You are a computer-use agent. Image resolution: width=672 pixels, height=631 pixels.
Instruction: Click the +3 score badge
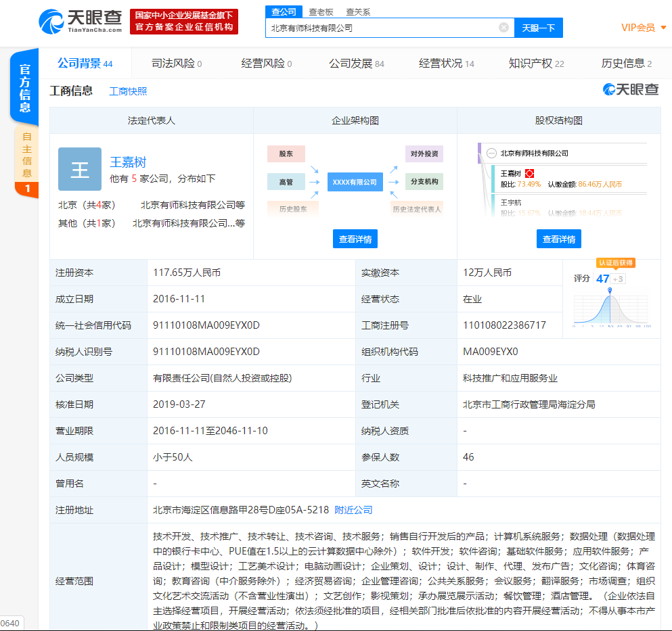(618, 279)
